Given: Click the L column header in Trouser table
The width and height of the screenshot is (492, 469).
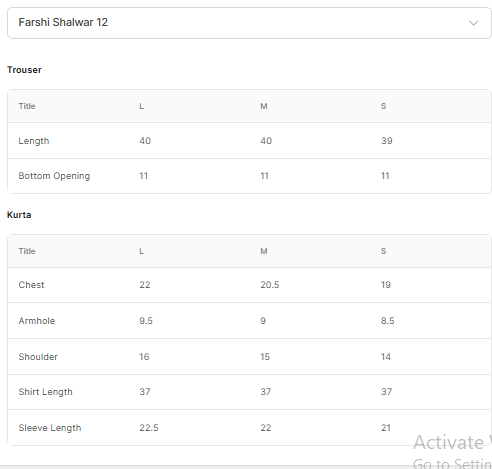Looking at the screenshot, I should (142, 106).
